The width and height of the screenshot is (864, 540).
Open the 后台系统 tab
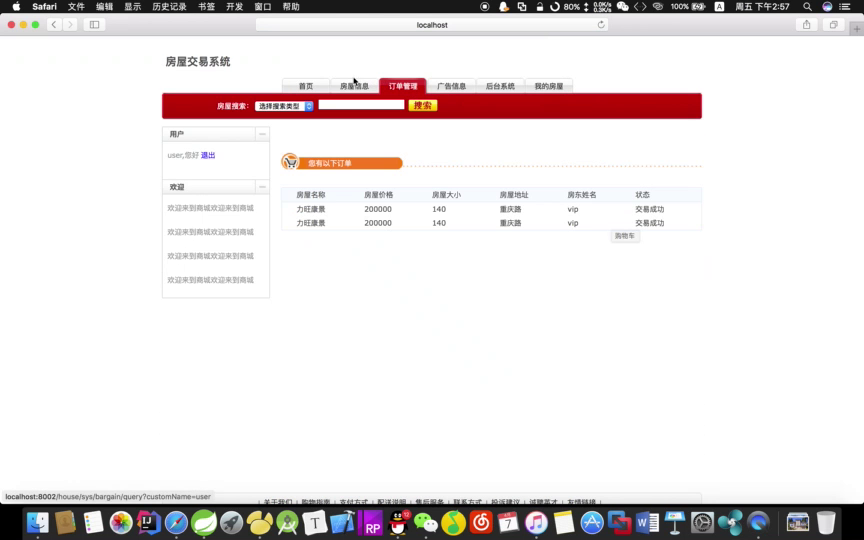click(500, 86)
